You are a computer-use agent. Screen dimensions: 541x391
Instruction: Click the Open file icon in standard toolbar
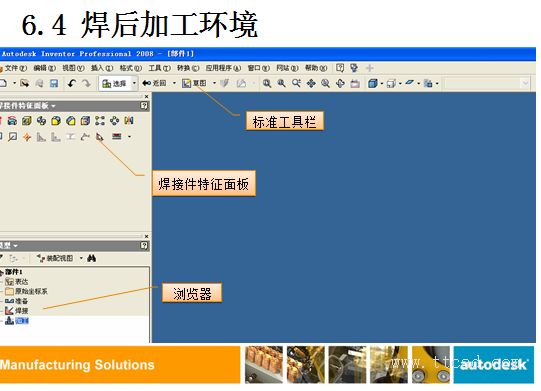(24, 83)
